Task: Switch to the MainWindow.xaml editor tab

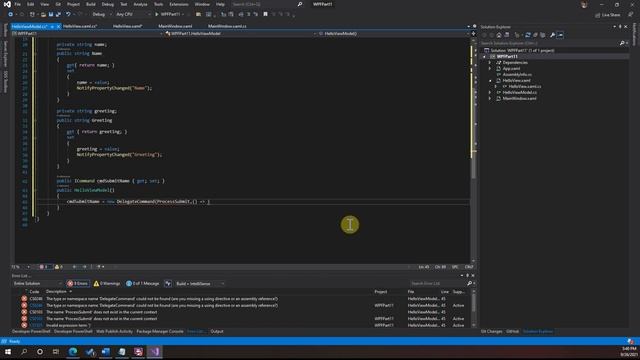Action: [175, 26]
